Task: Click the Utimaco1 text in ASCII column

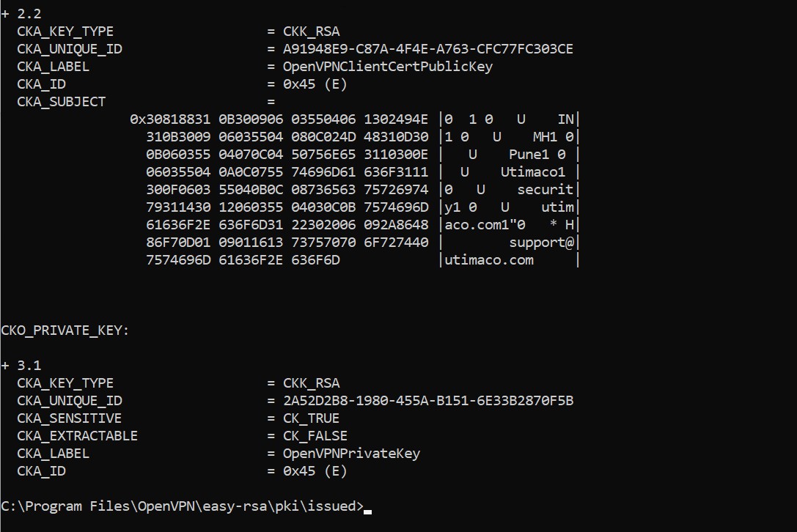Action: pos(533,172)
